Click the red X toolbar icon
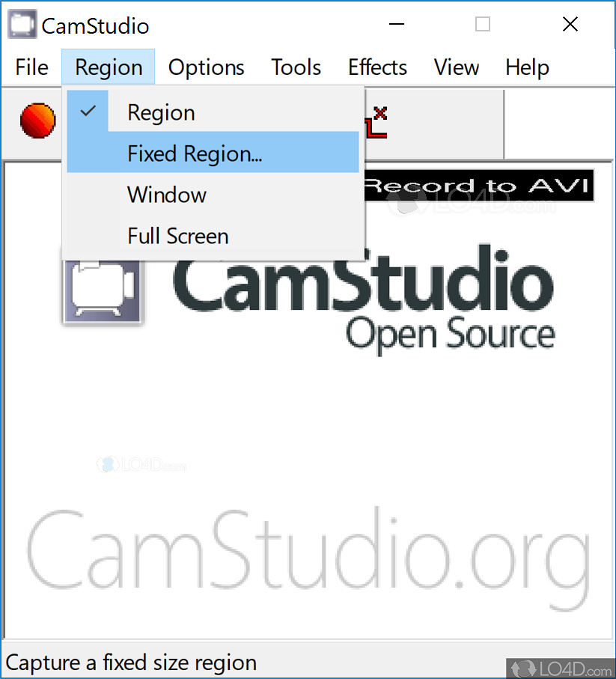Viewport: 616px width, 679px height. [x=376, y=123]
